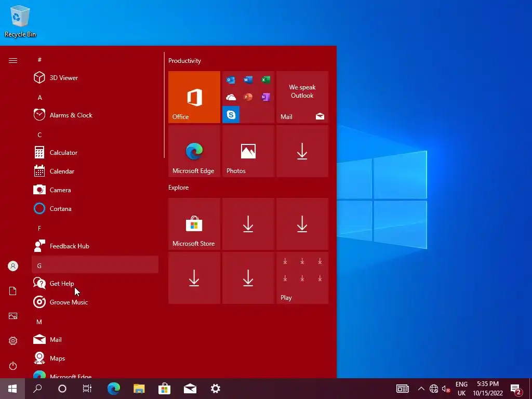Open 3D Viewer from the app list
This screenshot has width=532, height=399.
tap(95, 78)
